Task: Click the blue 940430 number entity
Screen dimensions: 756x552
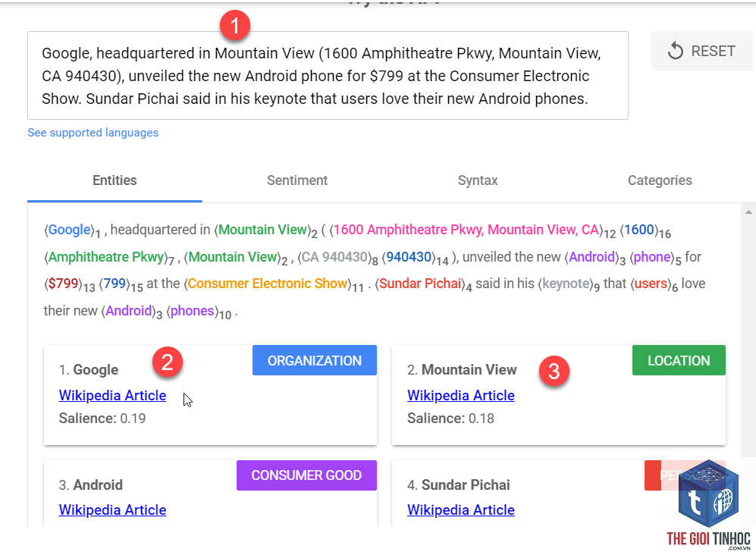Action: click(x=409, y=257)
